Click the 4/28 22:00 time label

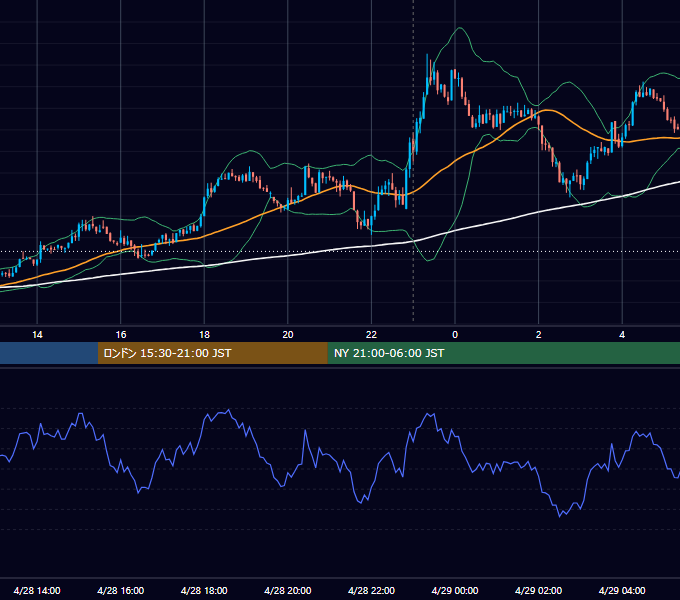click(x=371, y=590)
